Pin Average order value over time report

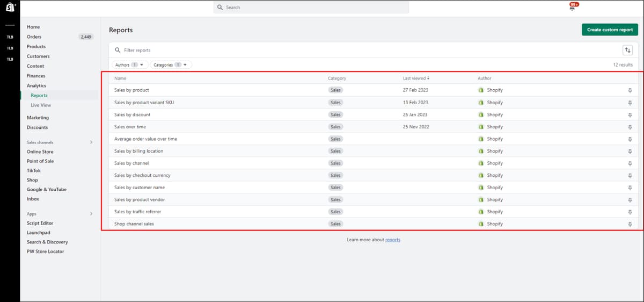click(x=630, y=139)
